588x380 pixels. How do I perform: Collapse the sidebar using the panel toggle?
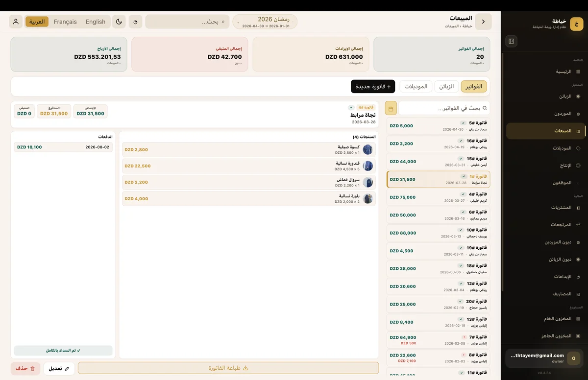(511, 42)
